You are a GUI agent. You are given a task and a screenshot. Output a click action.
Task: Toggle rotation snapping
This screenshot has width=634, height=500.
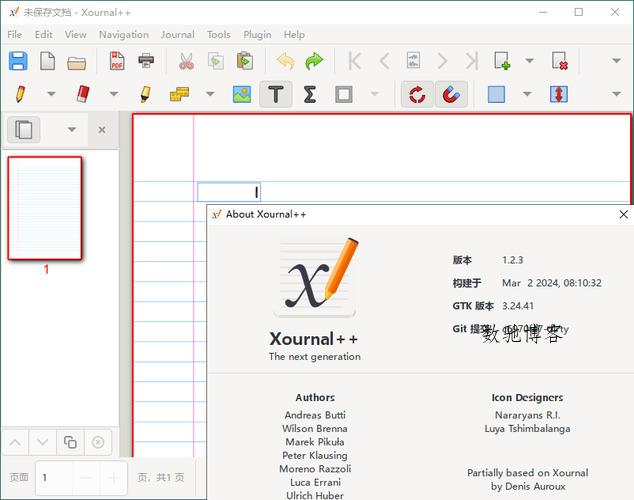[x=417, y=94]
